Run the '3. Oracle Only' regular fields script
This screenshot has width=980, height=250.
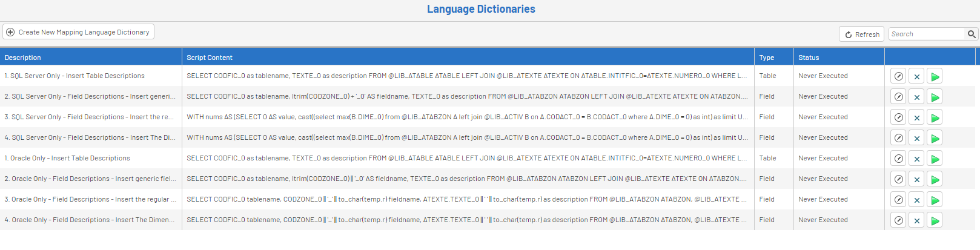(935, 200)
